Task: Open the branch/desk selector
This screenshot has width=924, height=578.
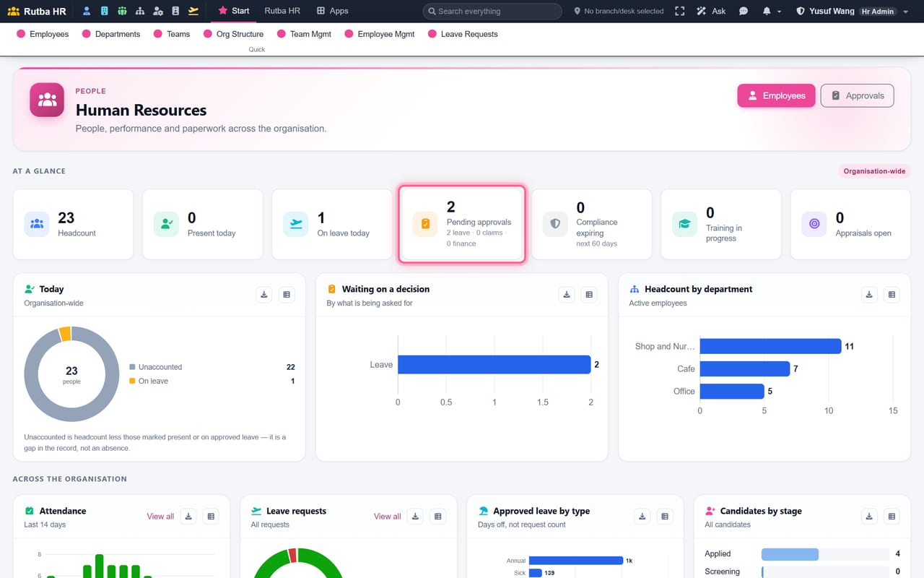Action: tap(619, 11)
